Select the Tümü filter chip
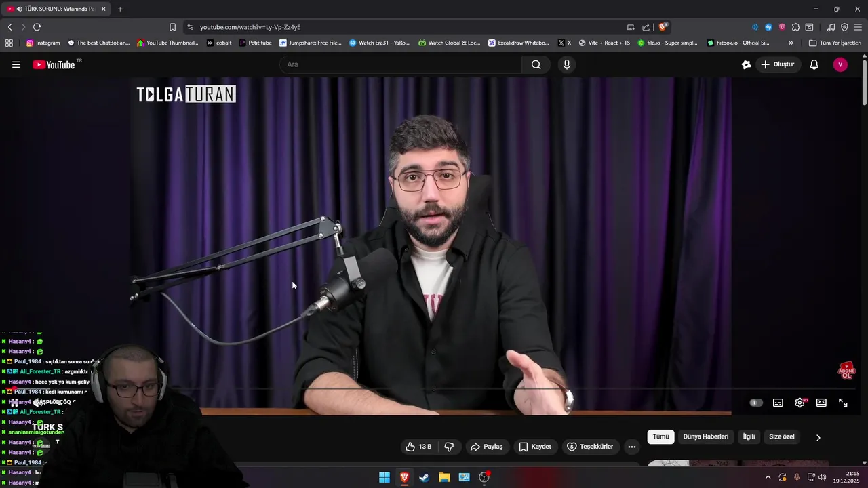The height and width of the screenshot is (488, 868). (x=660, y=436)
